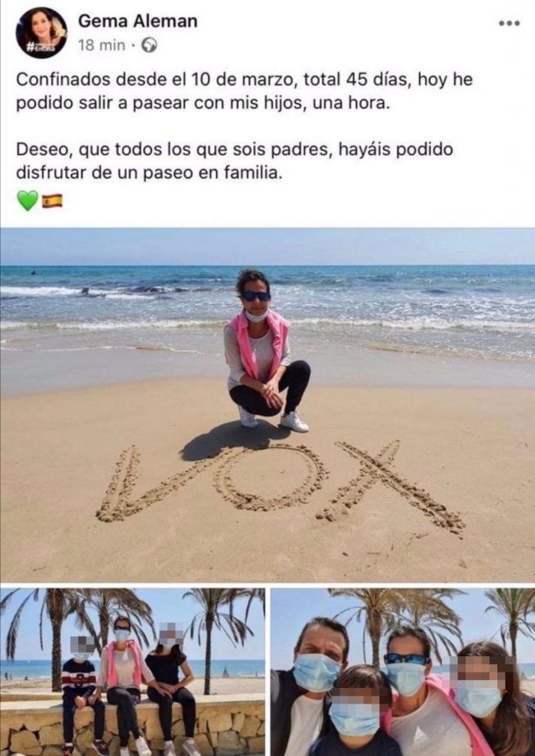The image size is (535, 756).
Task: Click the letter O drawn in sand
Action: [271, 478]
